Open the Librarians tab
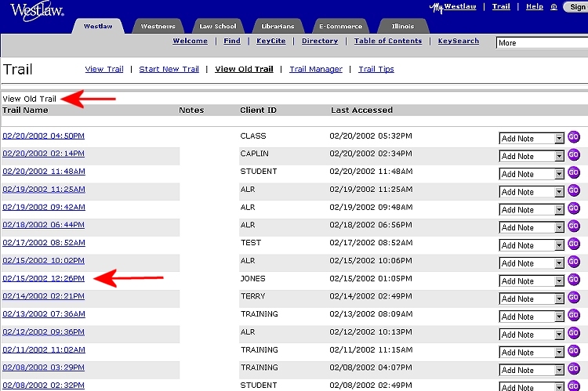The height and width of the screenshot is (391, 588). click(x=276, y=27)
